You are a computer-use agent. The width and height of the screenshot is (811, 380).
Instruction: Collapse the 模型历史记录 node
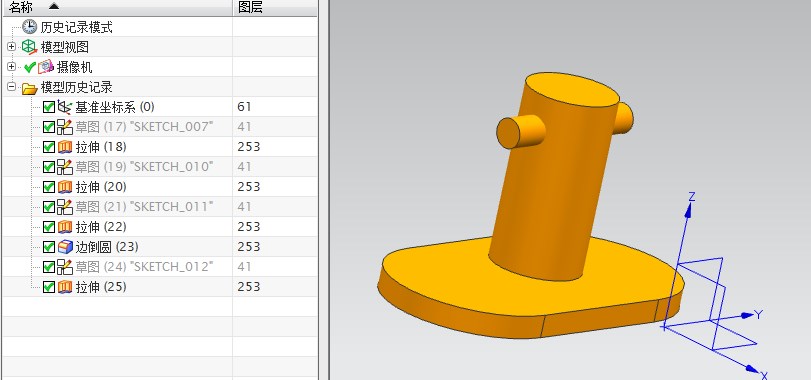[11, 87]
